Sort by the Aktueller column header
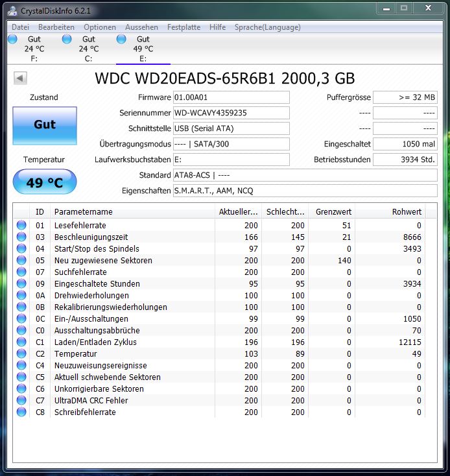450x476 pixels. 238,211
